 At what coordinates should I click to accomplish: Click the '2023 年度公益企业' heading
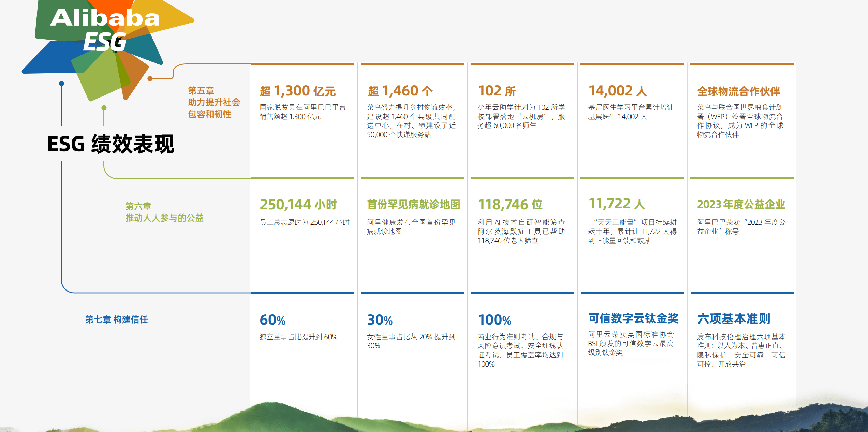741,205
